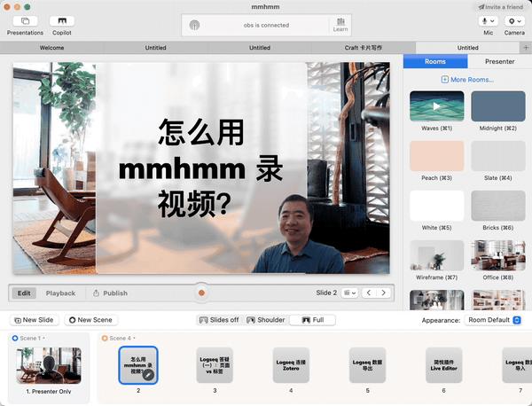Switch to the Rooms panel tab

pos(435,61)
